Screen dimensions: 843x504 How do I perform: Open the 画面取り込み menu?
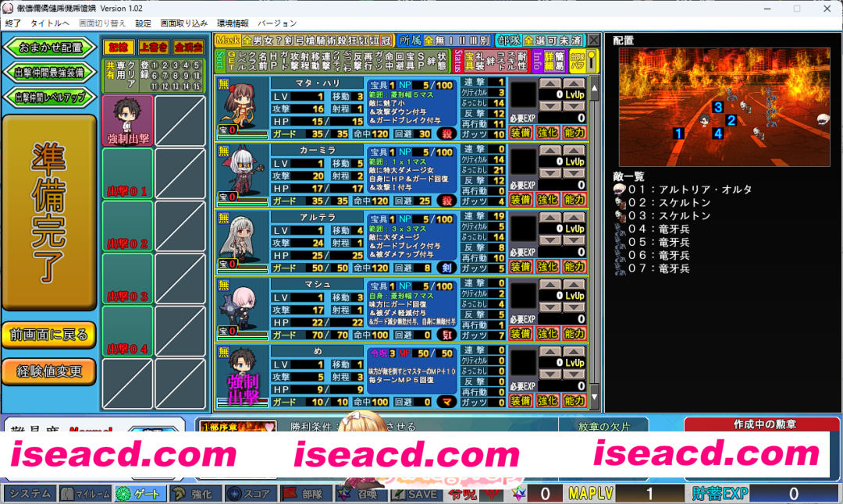(184, 23)
